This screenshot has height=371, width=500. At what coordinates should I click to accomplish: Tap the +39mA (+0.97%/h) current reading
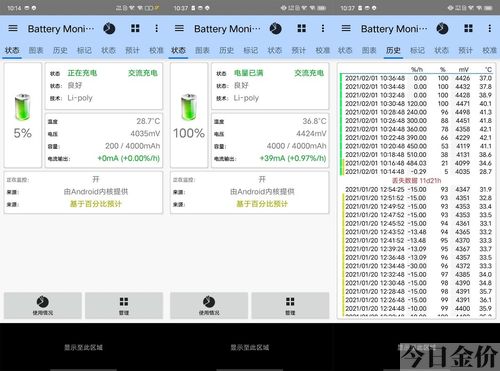[293, 158]
